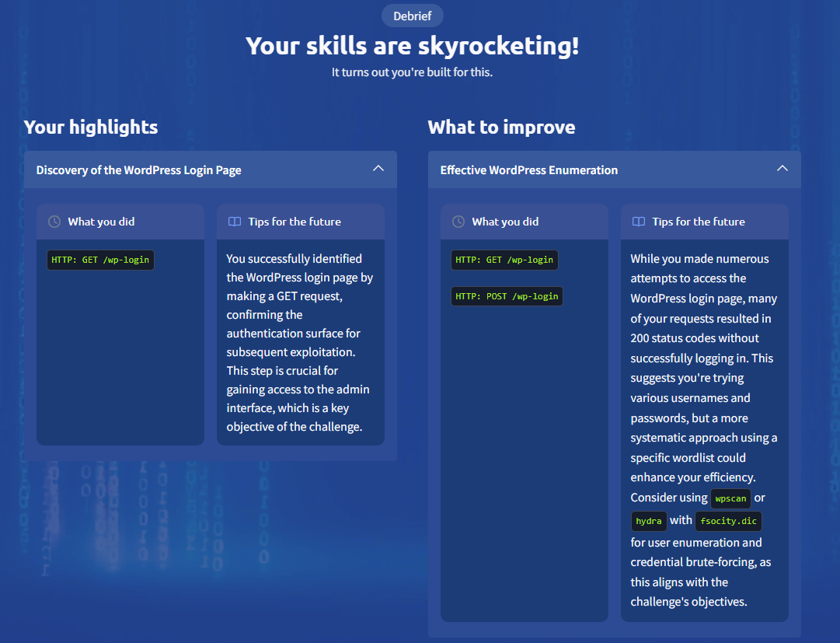Screen dimensions: 840x643
Task: Click the 'Your skills are skyrocketing!' headline
Action: 412,46
